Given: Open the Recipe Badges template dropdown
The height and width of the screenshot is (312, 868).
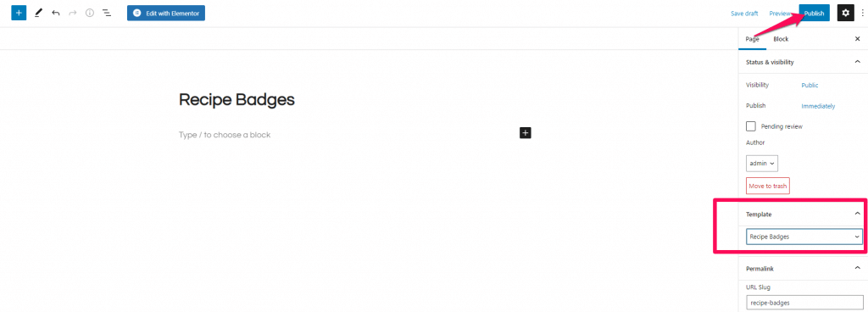Looking at the screenshot, I should (x=804, y=237).
